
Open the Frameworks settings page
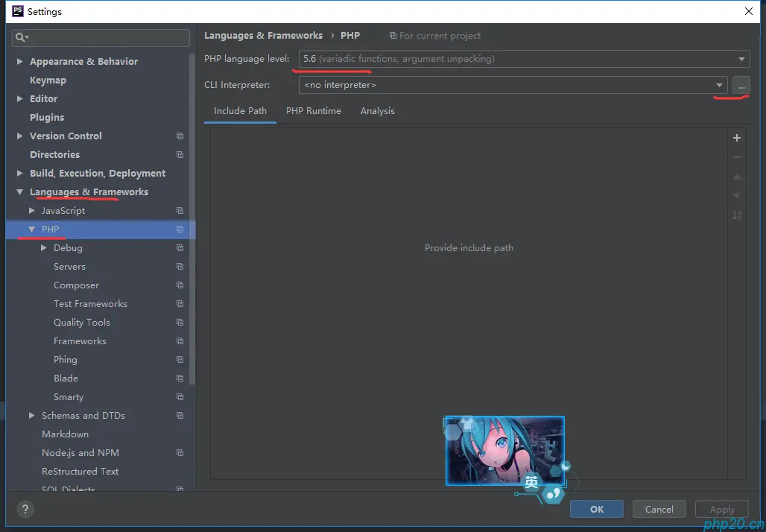(80, 341)
